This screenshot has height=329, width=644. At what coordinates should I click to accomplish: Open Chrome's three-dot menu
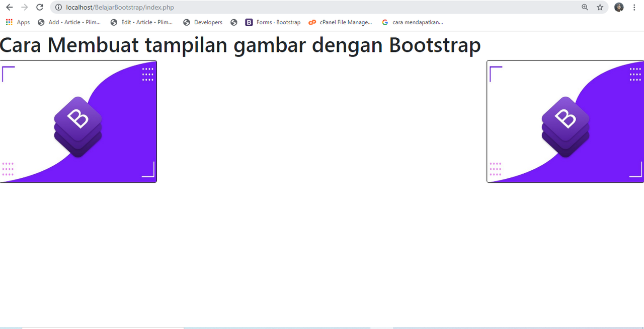point(634,7)
